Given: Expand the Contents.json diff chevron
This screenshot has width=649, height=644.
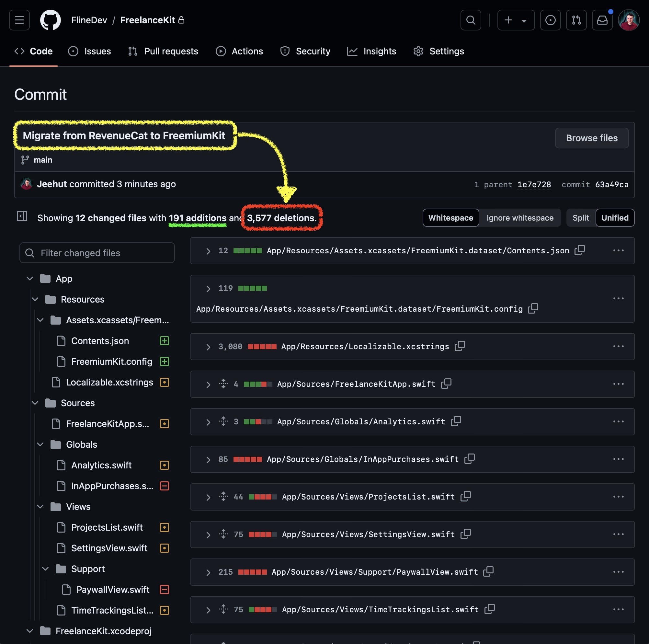Looking at the screenshot, I should coord(208,251).
